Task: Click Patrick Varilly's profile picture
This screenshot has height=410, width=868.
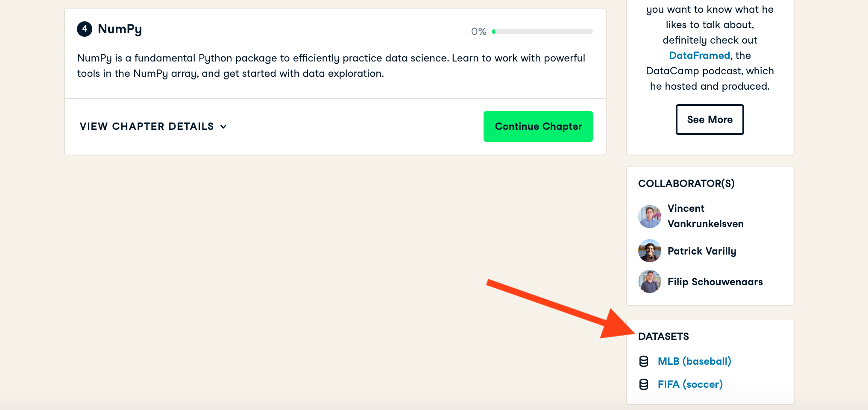Action: pos(650,251)
